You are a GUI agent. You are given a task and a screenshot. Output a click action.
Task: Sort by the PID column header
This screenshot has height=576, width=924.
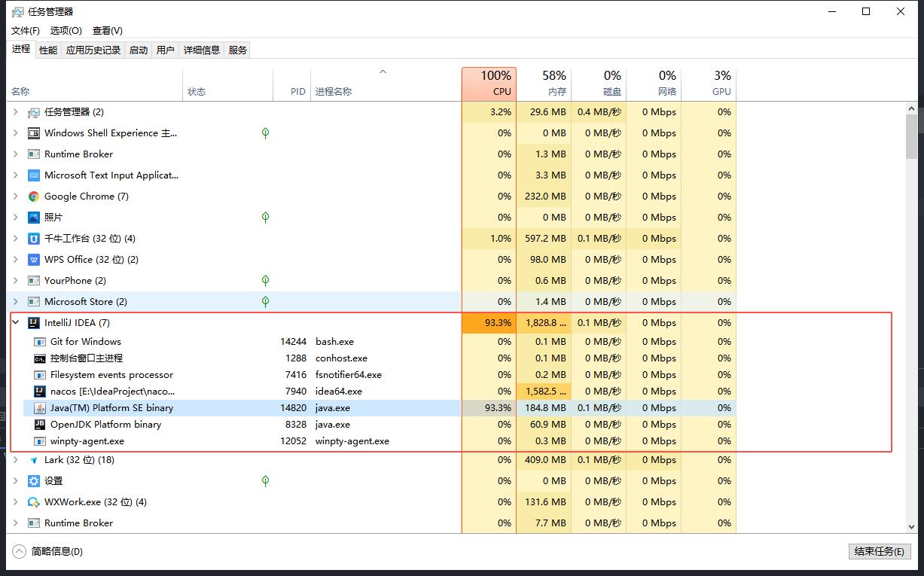pos(292,84)
